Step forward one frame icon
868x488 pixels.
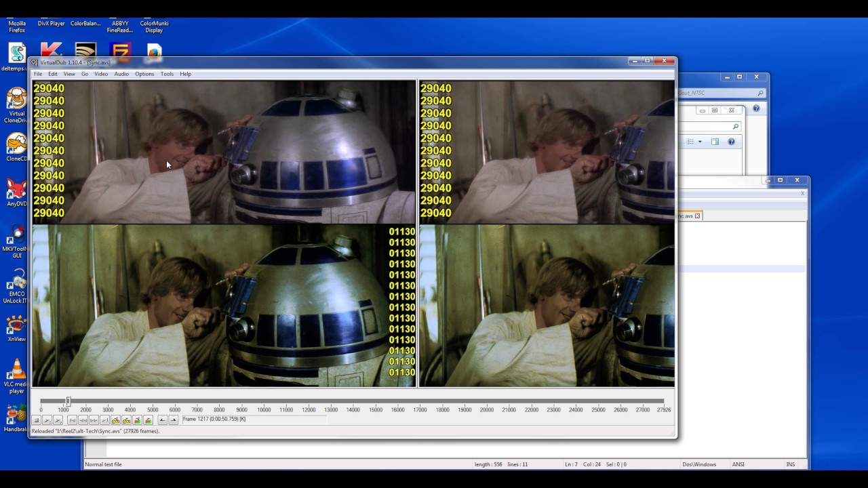point(94,420)
